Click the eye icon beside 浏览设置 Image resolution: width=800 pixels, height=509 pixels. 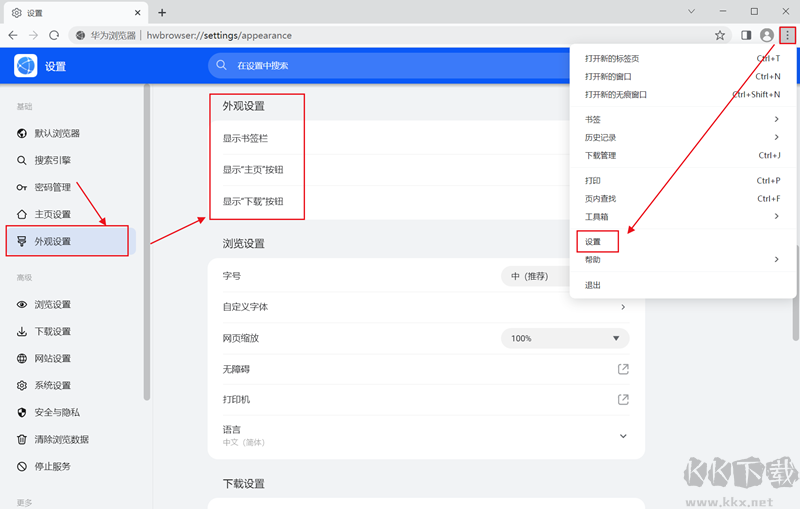point(21,304)
